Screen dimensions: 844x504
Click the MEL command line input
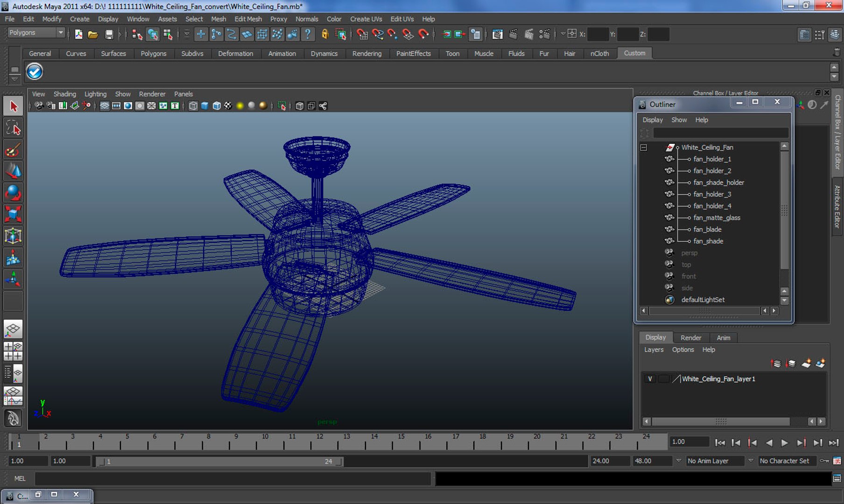(x=232, y=479)
